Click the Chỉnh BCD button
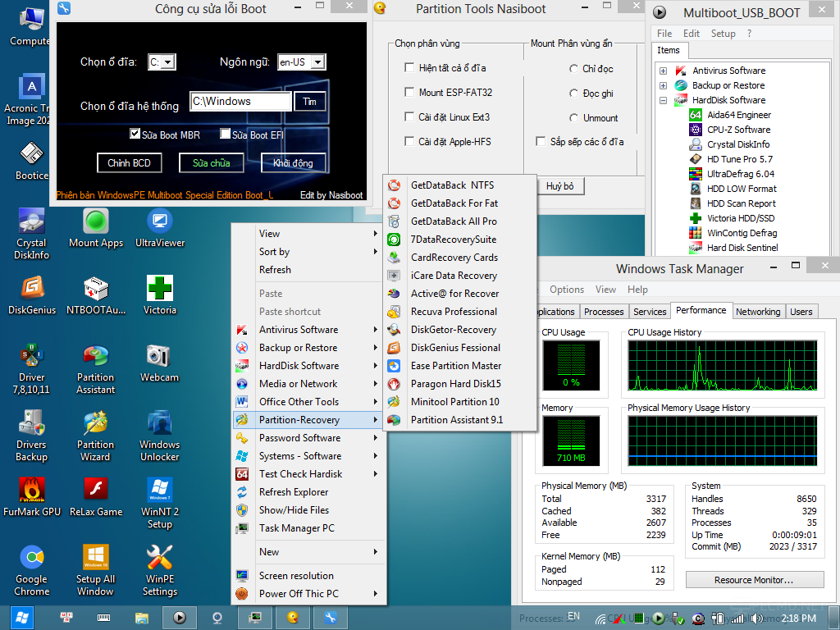 [x=129, y=163]
